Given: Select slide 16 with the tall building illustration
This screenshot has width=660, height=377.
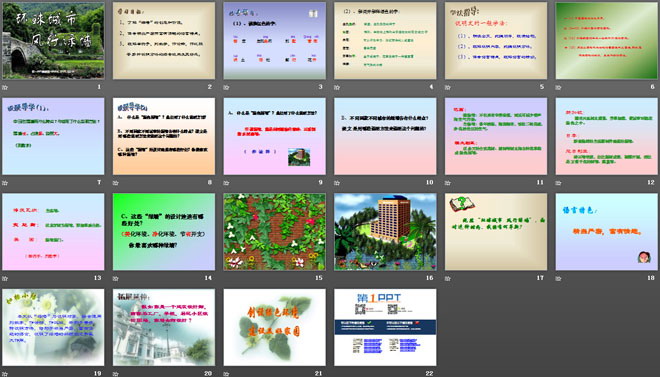Looking at the screenshot, I should (385, 232).
